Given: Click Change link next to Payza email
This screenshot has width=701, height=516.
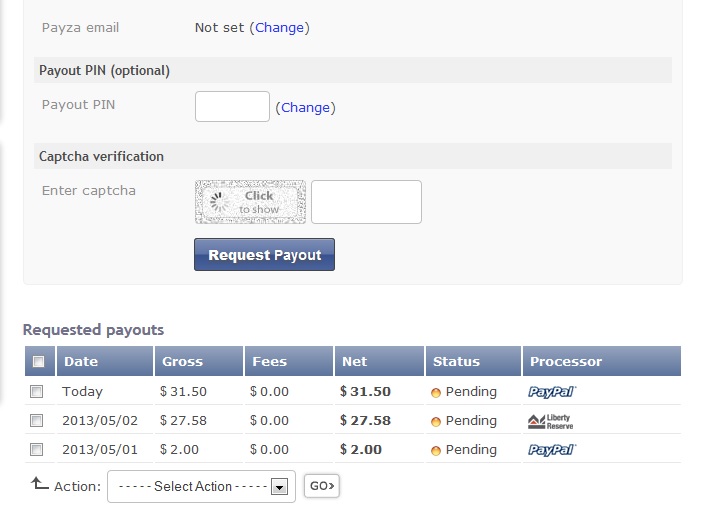Looking at the screenshot, I should 279,28.
